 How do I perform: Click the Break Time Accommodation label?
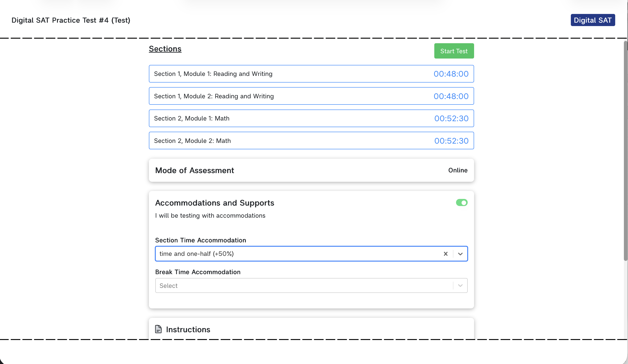198,272
